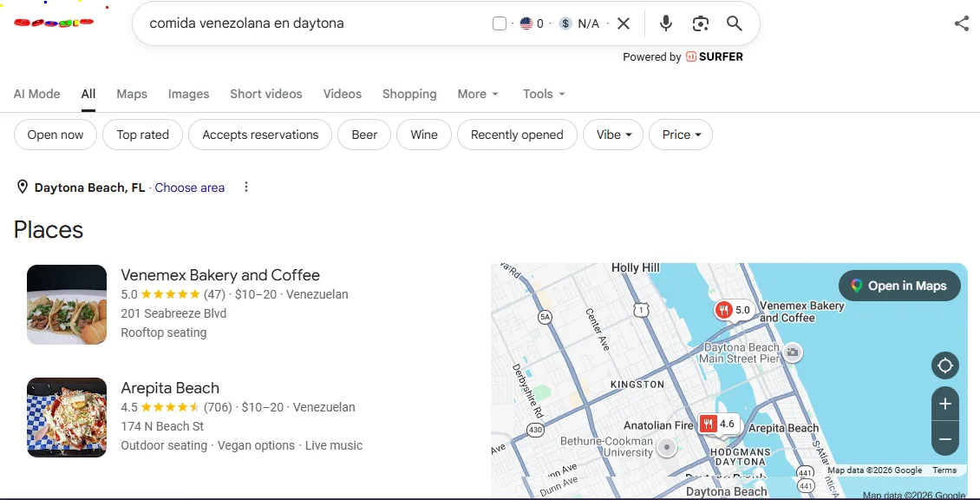Open the three-dot location options menu
The image size is (980, 500).
246,187
